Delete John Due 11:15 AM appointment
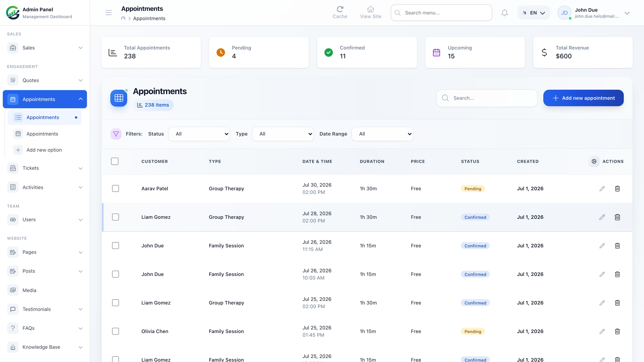 (x=617, y=246)
